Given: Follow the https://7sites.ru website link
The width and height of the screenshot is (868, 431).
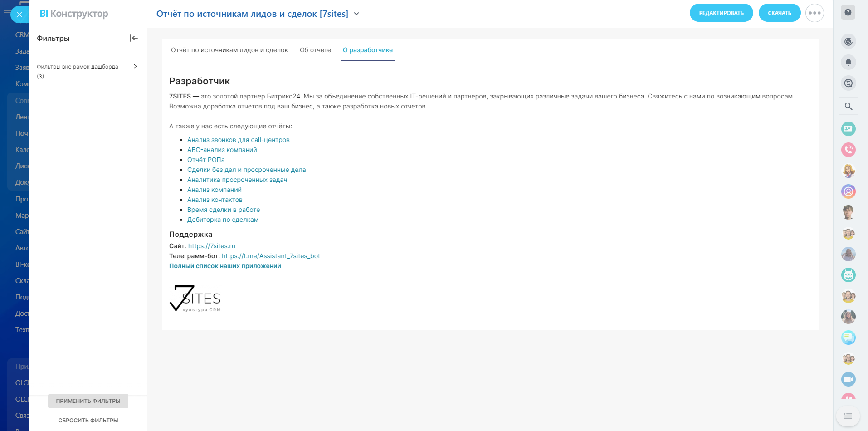Looking at the screenshot, I should tap(211, 246).
